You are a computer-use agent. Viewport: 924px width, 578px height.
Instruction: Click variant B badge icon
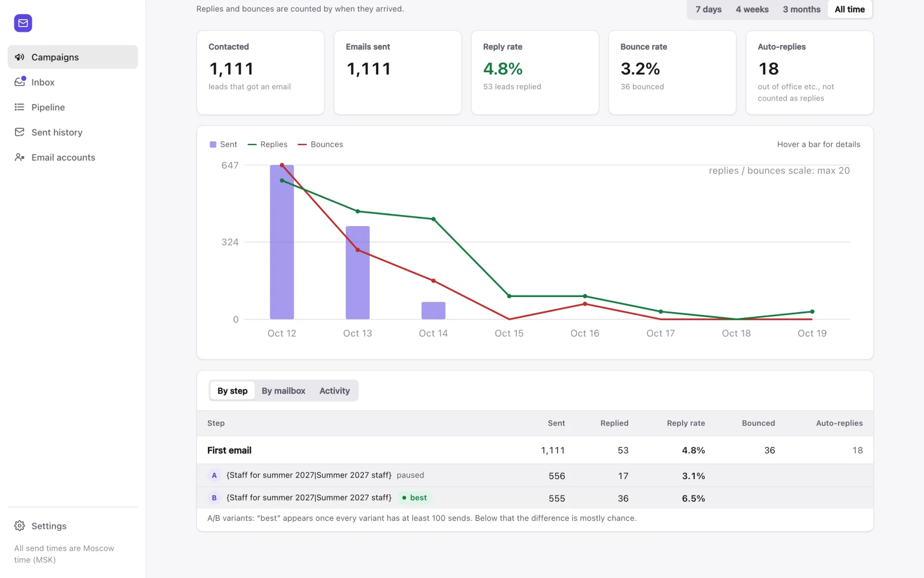[x=214, y=498]
